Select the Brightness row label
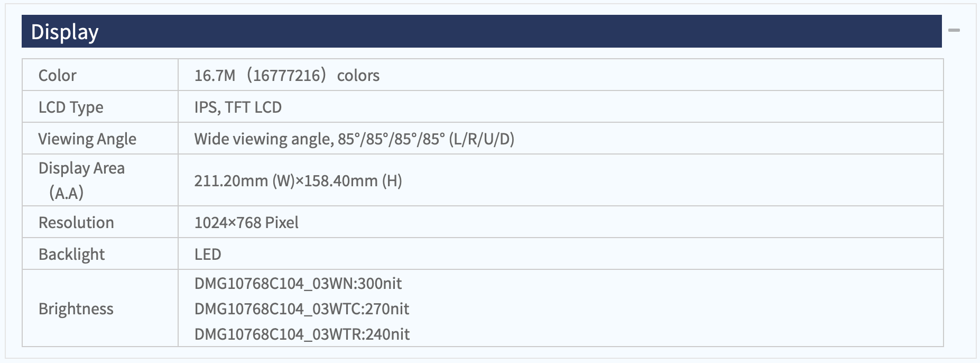 (x=76, y=309)
